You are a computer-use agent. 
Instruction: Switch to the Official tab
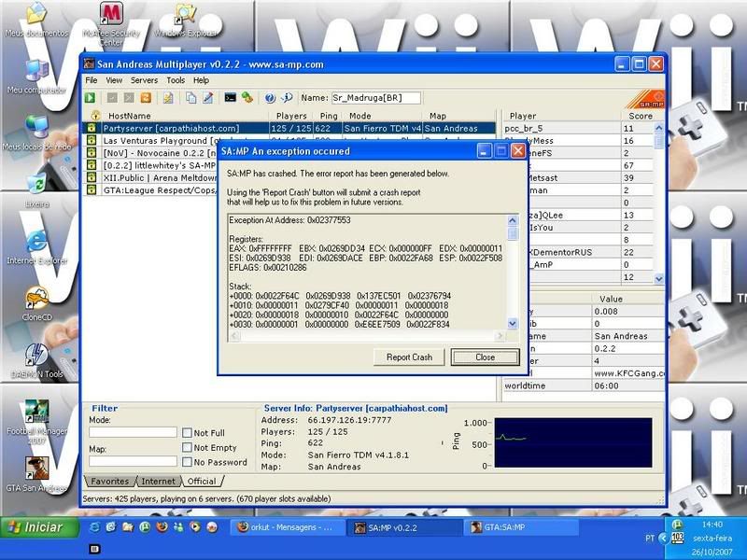[x=202, y=481]
